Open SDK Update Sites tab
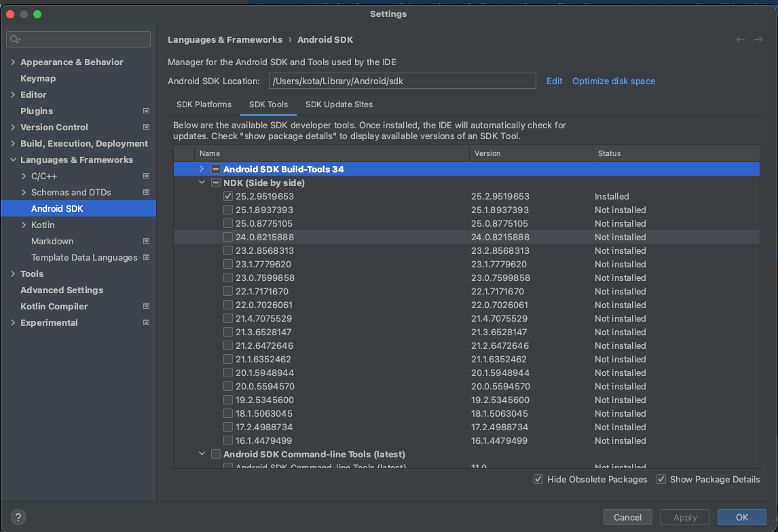Image resolution: width=778 pixels, height=532 pixels. 339,104
